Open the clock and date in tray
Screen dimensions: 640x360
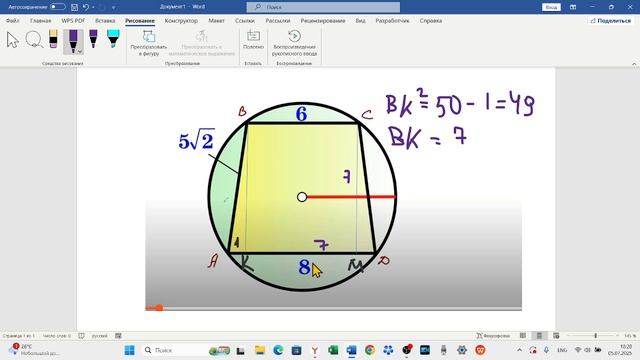click(620, 350)
